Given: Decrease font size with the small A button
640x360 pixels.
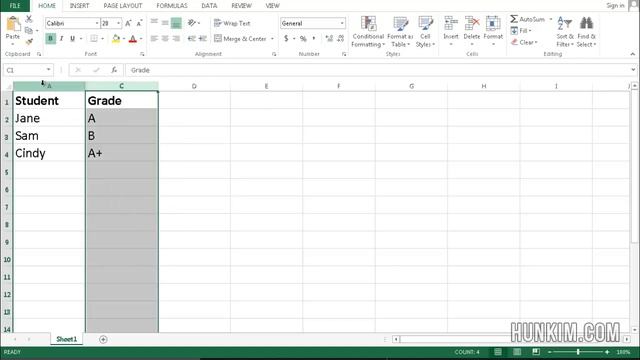Looking at the screenshot, I should click(x=139, y=23).
